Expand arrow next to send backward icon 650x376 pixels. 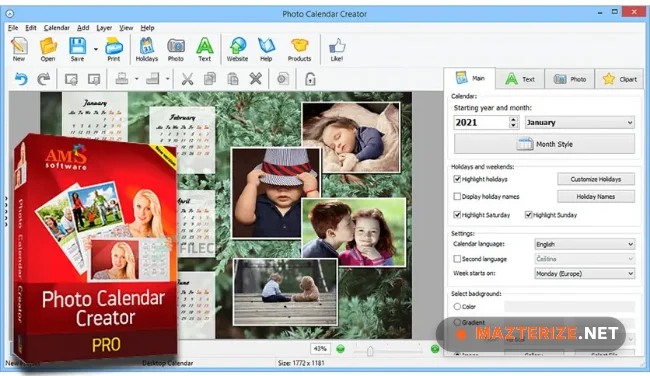(167, 79)
